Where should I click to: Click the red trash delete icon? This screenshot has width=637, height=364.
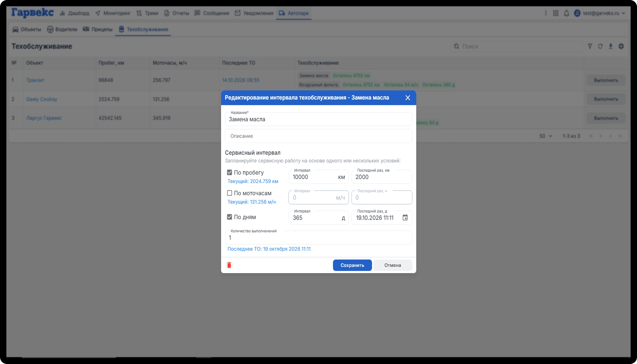tap(229, 265)
